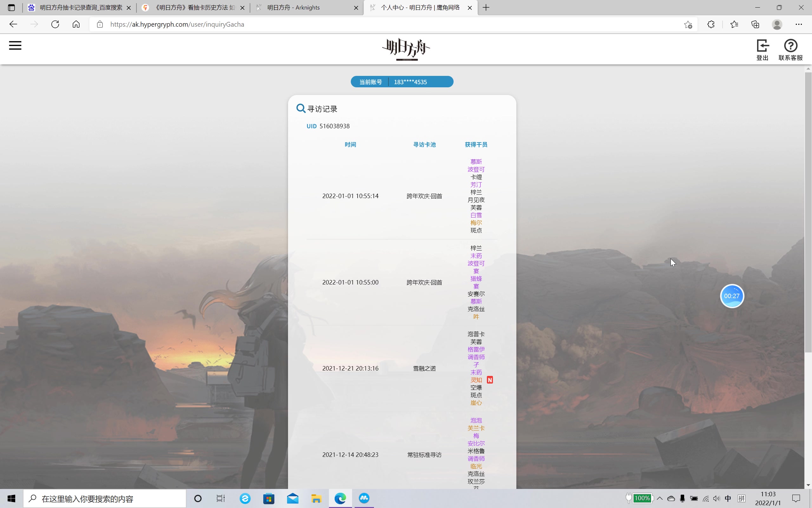Open a new browser tab with plus
This screenshot has height=508, width=812.
486,7
